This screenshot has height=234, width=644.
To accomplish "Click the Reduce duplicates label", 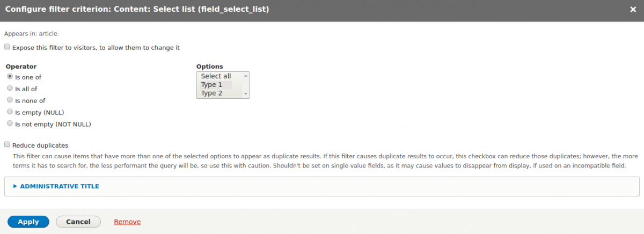I will pos(40,145).
